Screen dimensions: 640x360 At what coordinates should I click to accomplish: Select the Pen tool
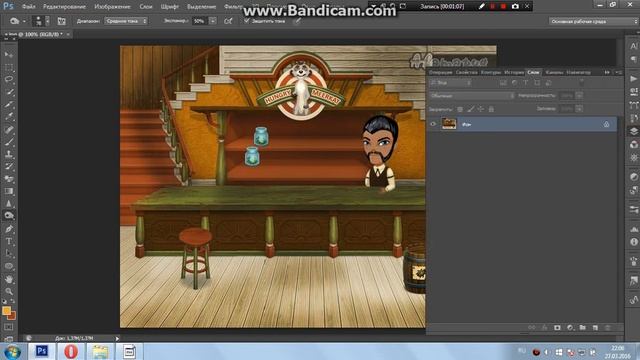pyautogui.click(x=9, y=229)
